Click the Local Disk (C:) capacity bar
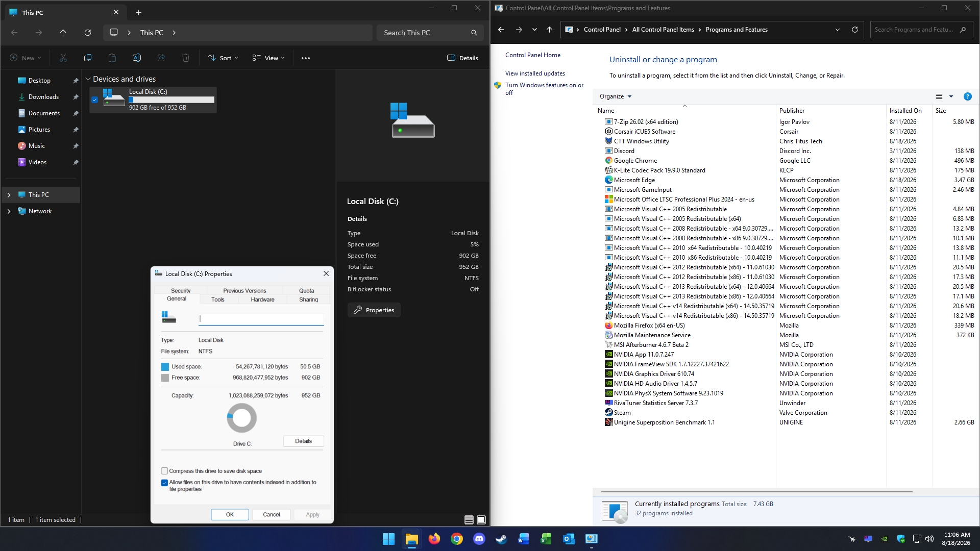 (171, 100)
